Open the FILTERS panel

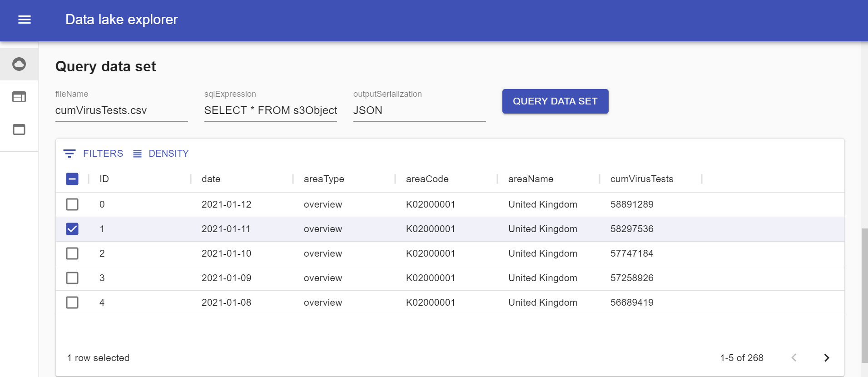(93, 154)
